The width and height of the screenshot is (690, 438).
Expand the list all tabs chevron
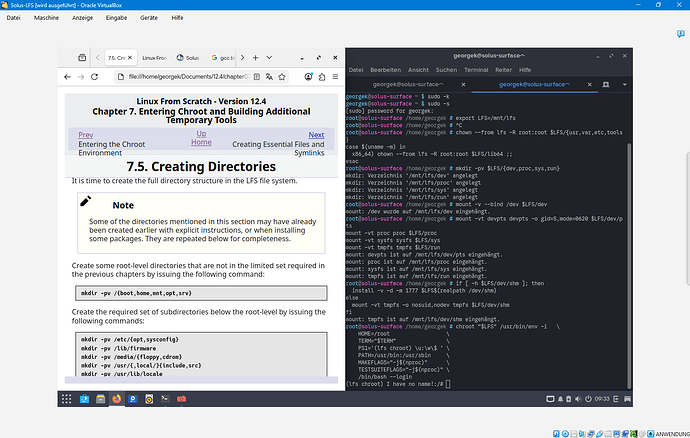269,58
